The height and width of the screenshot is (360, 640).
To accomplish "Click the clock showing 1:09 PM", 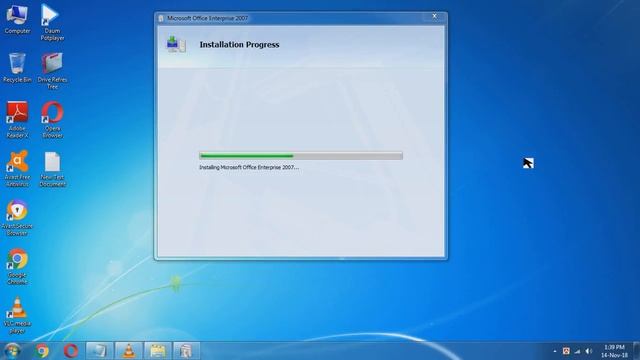I will [614, 351].
